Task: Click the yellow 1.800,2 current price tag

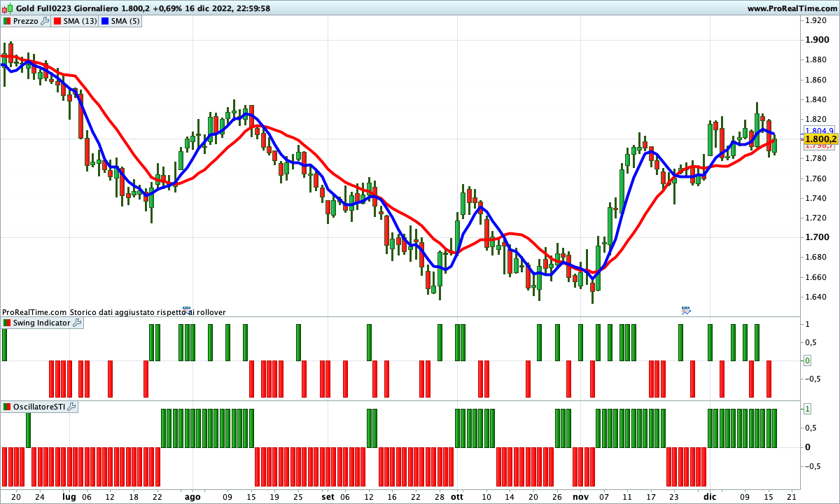Action: coord(820,139)
